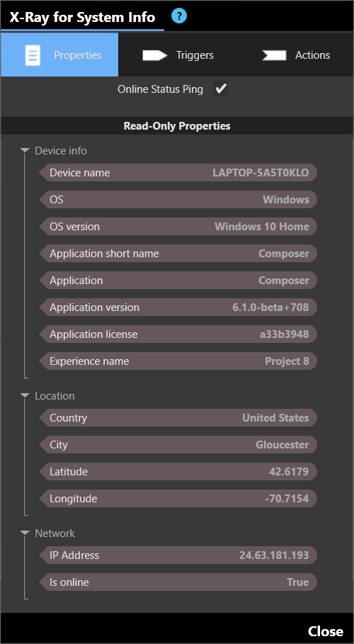The image size is (354, 644).
Task: Click the Close button
Action: (x=325, y=631)
